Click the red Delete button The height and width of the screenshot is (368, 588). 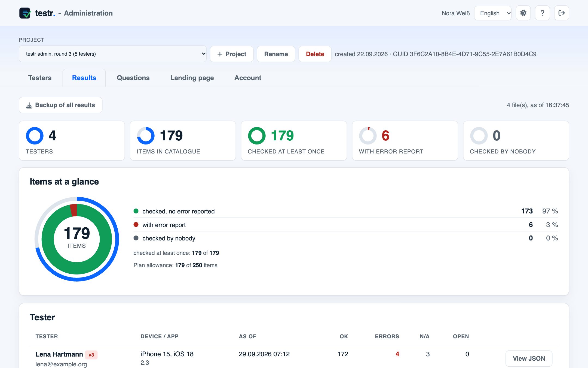[x=315, y=54]
